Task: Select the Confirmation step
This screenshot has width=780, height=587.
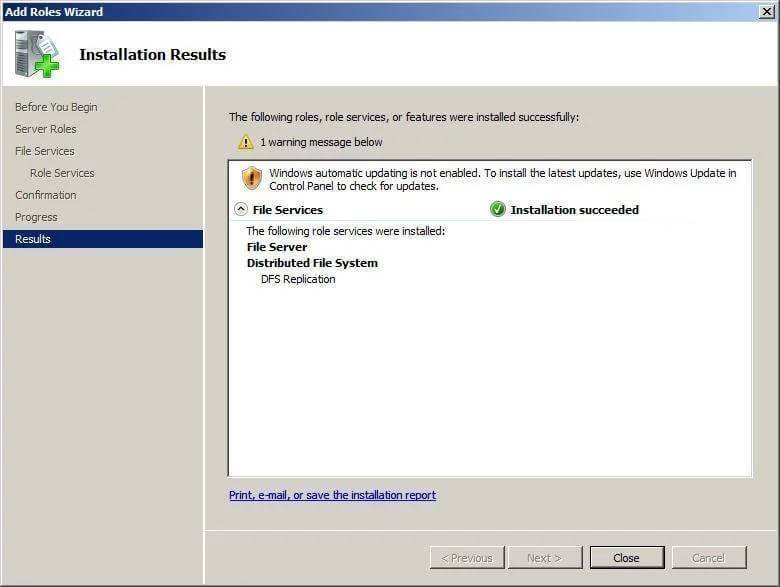Action: click(46, 195)
